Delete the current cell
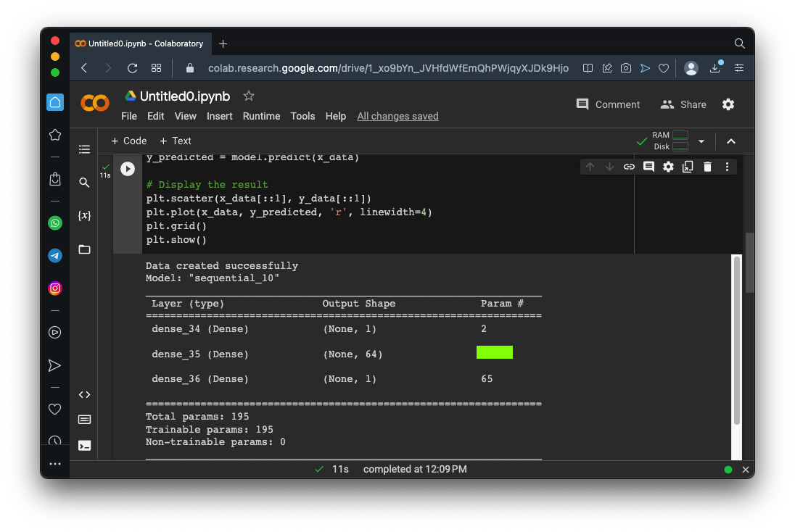 [x=707, y=167]
